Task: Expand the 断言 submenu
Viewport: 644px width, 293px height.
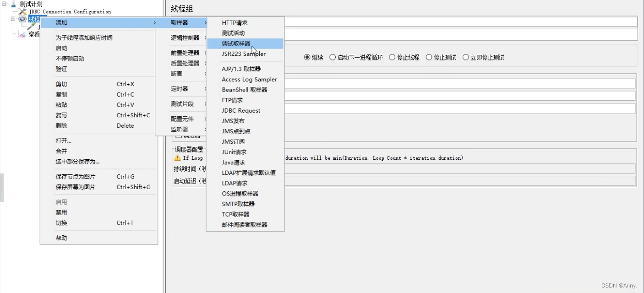Action: [x=181, y=74]
